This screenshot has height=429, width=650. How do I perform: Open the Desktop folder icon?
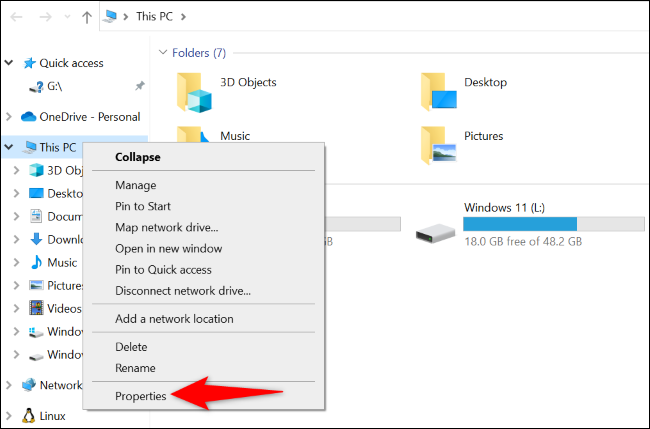pyautogui.click(x=439, y=91)
